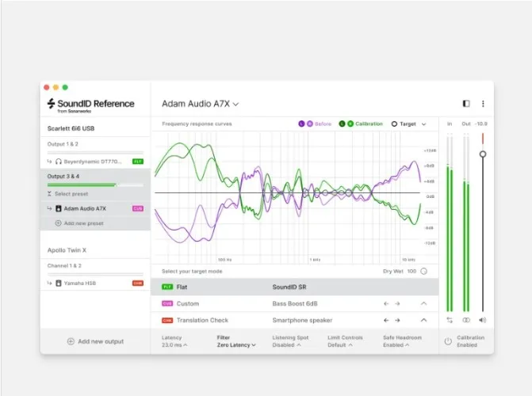The image size is (532, 396).
Task: Click Add new output
Action: (95, 341)
